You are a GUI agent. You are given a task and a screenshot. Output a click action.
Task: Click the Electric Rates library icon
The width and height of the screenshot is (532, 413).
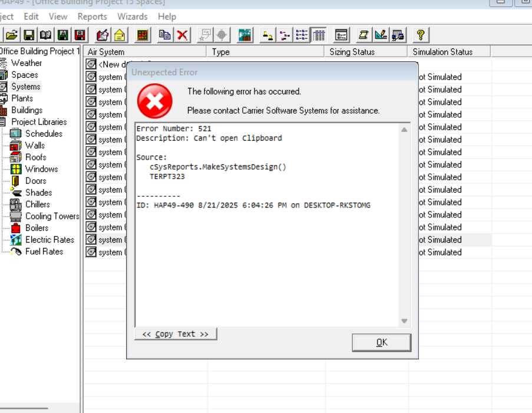pos(15,240)
